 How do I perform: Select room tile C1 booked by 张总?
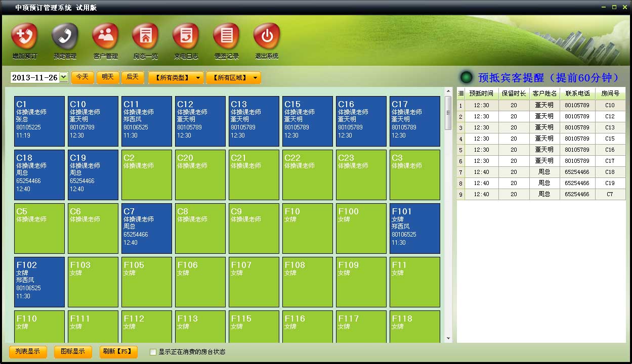[x=39, y=121]
